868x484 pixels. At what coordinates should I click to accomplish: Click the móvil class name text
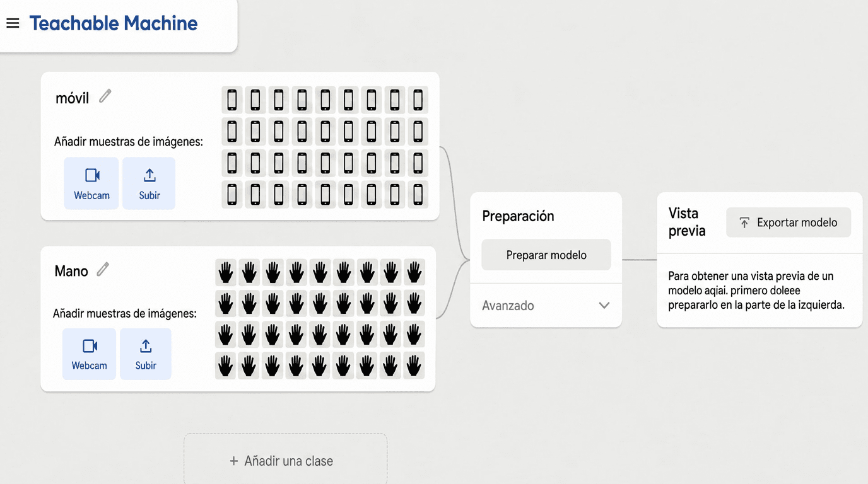[73, 98]
